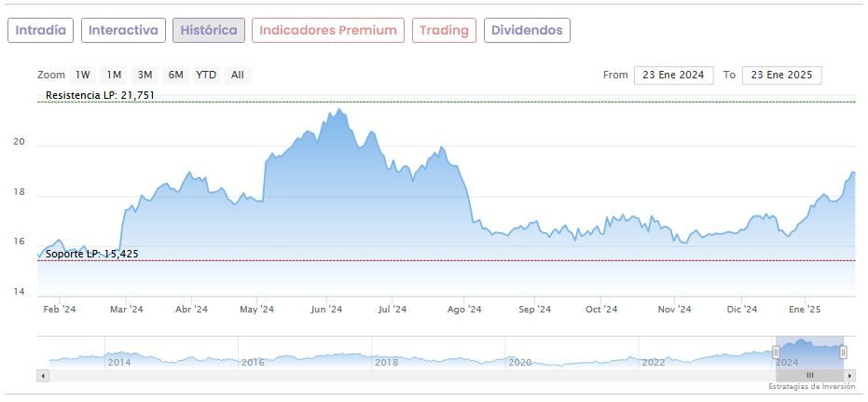Open the Intradía chart tab
This screenshot has width=868, height=402.
(x=41, y=31)
